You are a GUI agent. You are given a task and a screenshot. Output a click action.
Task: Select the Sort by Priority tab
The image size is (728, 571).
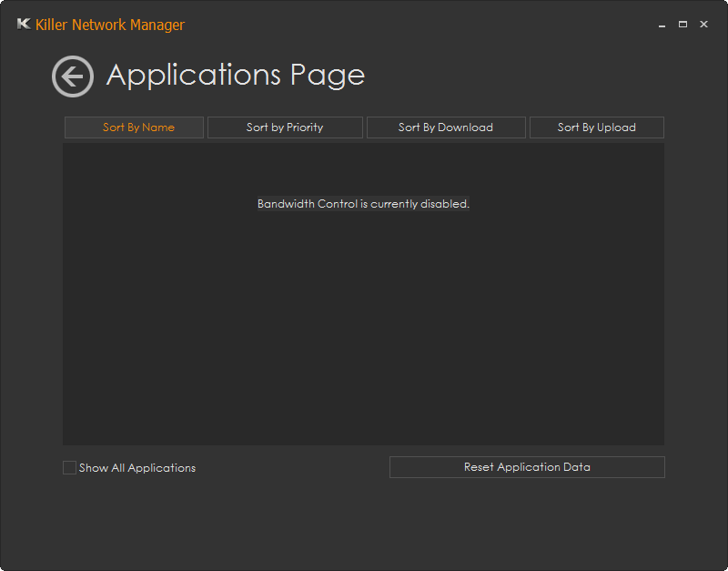285,127
